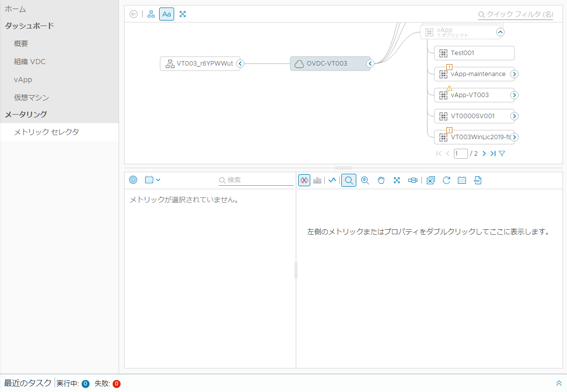Click the metric search field
The width and height of the screenshot is (567, 392).
pos(256,180)
